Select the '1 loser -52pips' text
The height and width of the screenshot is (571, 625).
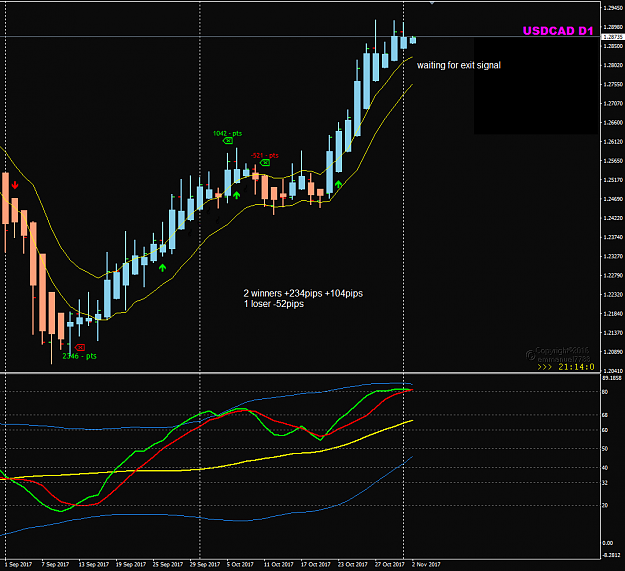coord(274,304)
